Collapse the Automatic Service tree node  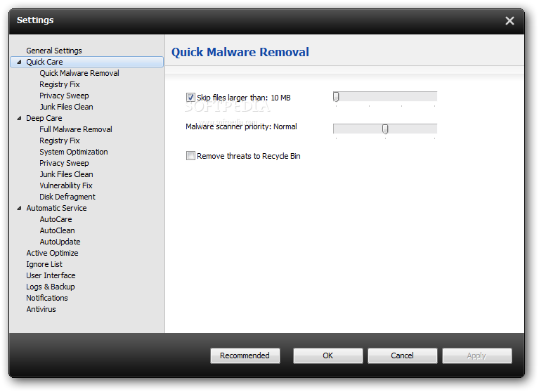tap(19, 208)
